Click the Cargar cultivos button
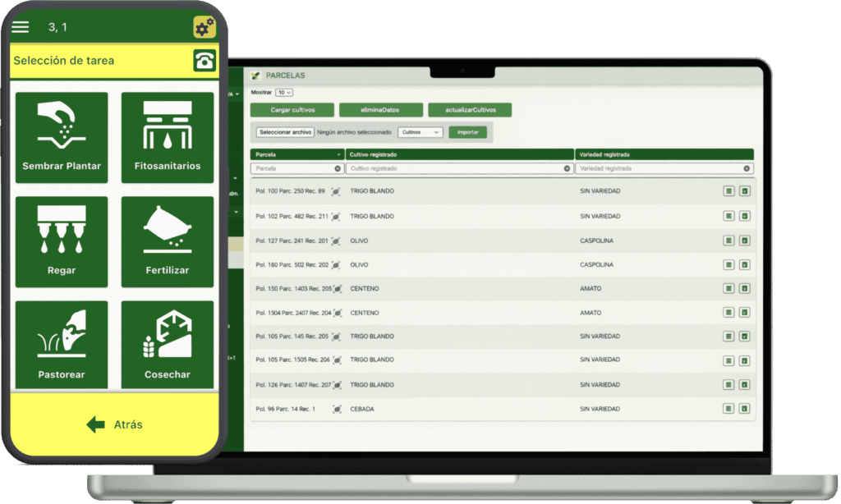Screen dimensions: 841x504 click(292, 110)
